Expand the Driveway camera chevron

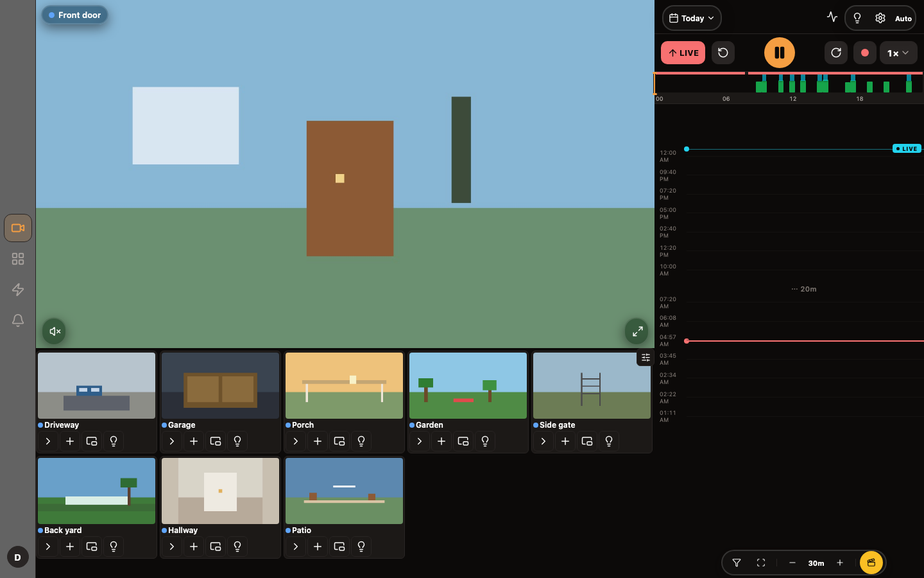(x=48, y=441)
